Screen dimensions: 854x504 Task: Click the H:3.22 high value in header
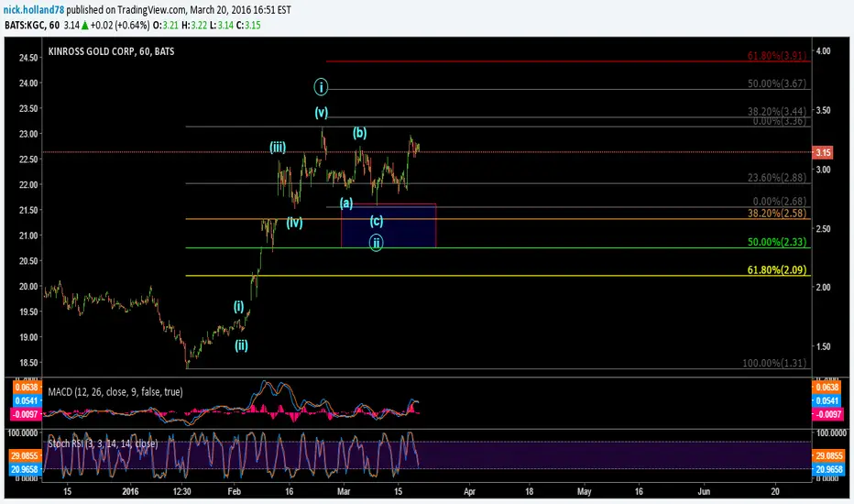194,25
